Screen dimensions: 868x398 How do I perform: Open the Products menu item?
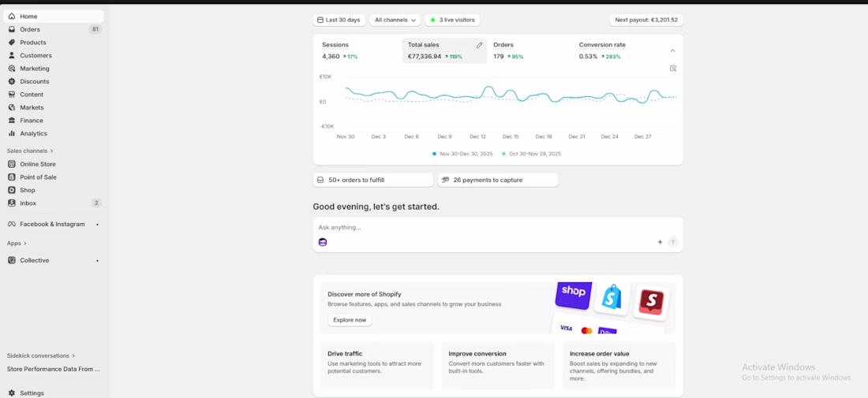click(x=53, y=43)
